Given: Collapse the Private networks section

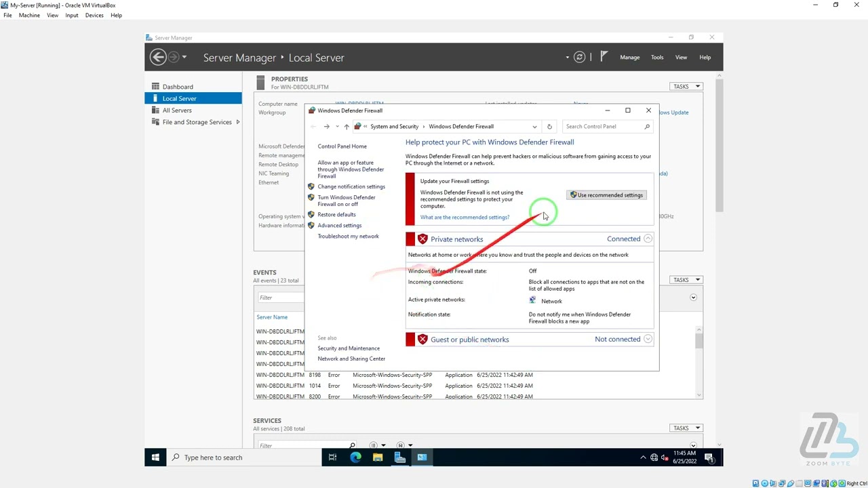Looking at the screenshot, I should tap(648, 239).
